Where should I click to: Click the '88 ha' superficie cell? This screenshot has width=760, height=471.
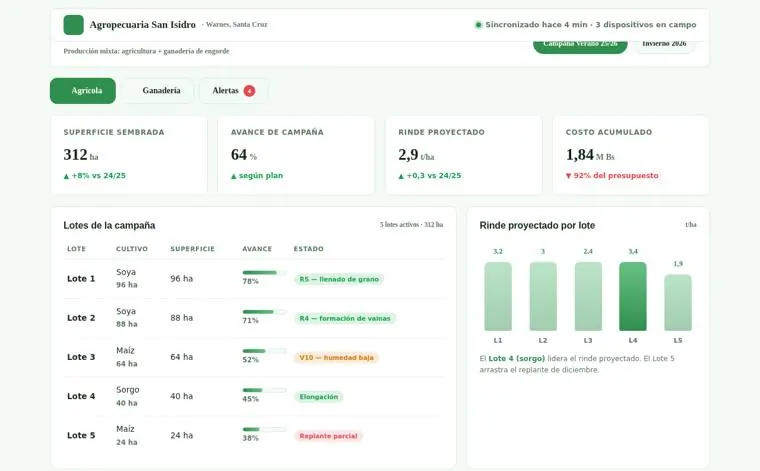tap(182, 318)
